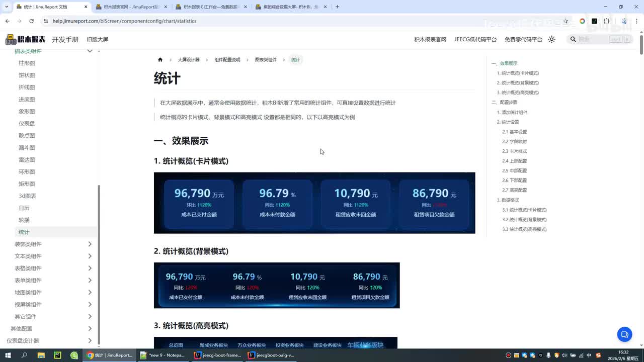Switch to Notepad++ new 9 taskbar item
The width and height of the screenshot is (644, 362).
[164, 355]
